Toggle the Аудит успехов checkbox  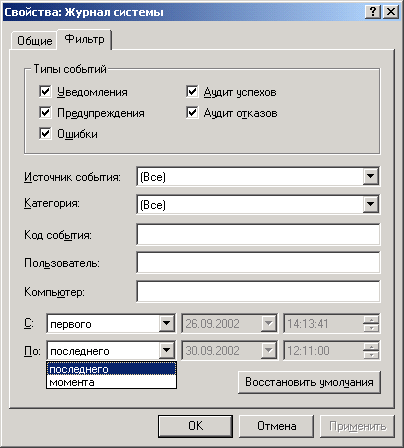[192, 91]
